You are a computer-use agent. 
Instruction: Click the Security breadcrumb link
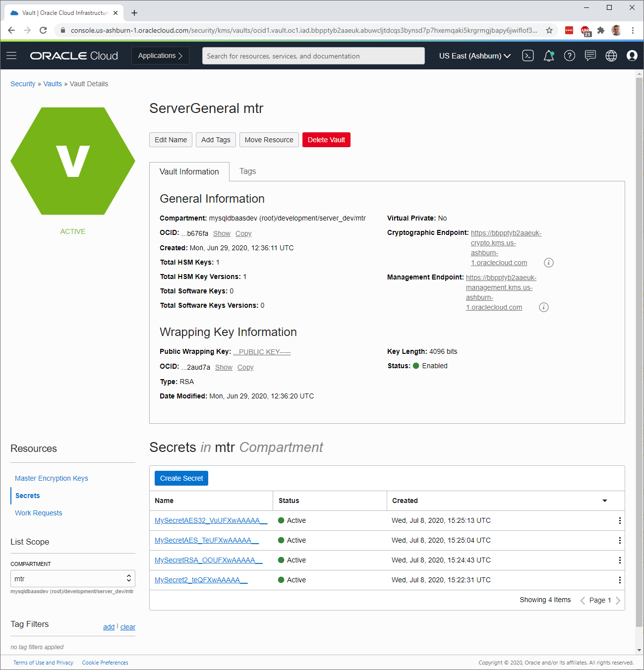tap(23, 84)
